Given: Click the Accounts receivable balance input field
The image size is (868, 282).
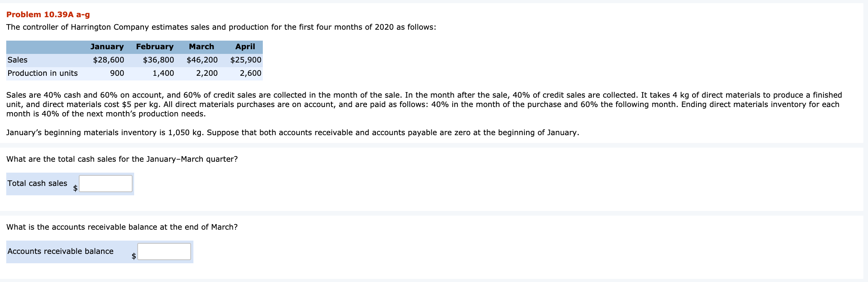Looking at the screenshot, I should pyautogui.click(x=163, y=251).
